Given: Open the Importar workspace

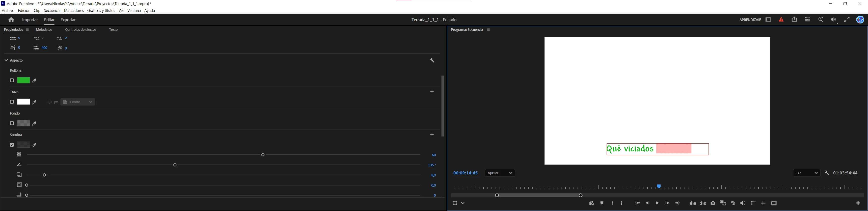Looking at the screenshot, I should (30, 20).
